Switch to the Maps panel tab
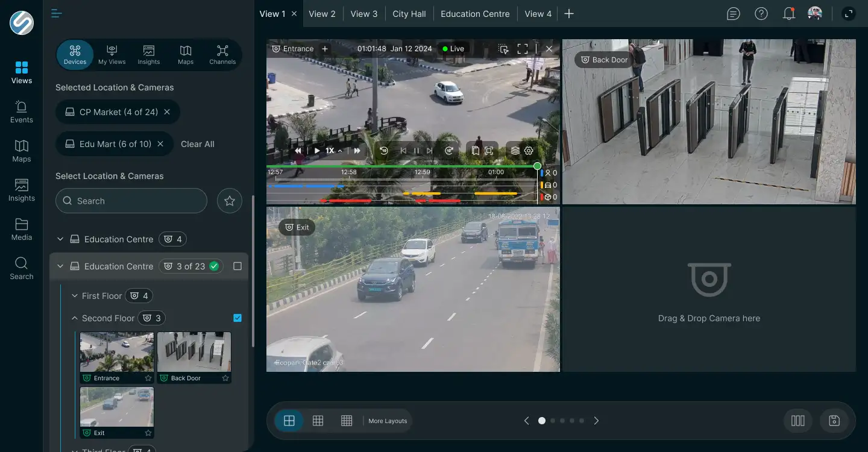The height and width of the screenshot is (452, 868). (x=186, y=55)
